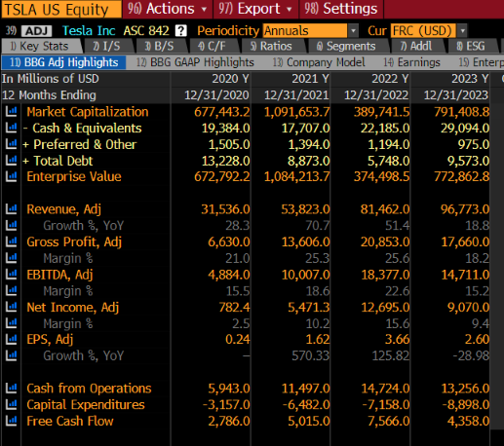This screenshot has width=504, height=446.
Task: Click chart icon beside Cash & Equivalents row
Action: pos(11,128)
